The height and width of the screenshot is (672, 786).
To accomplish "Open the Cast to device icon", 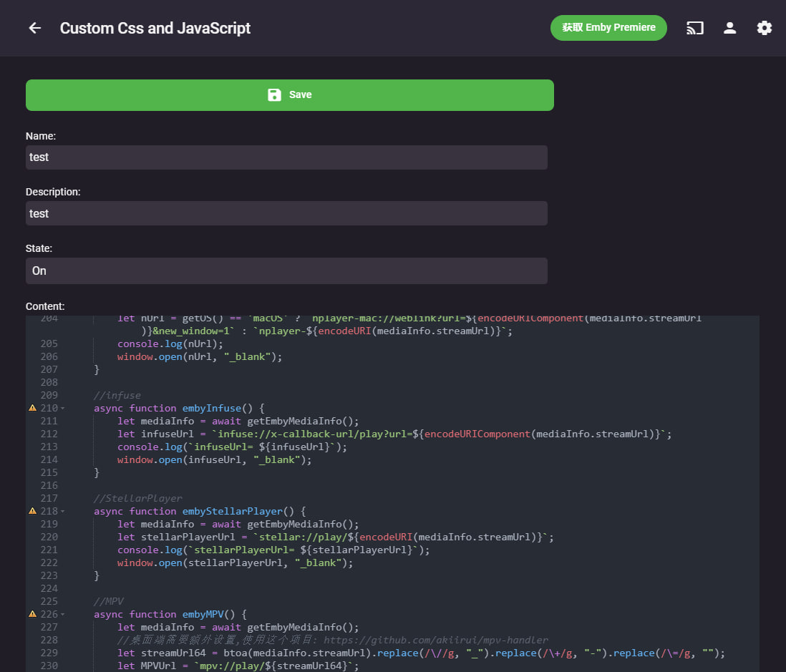I will [694, 28].
